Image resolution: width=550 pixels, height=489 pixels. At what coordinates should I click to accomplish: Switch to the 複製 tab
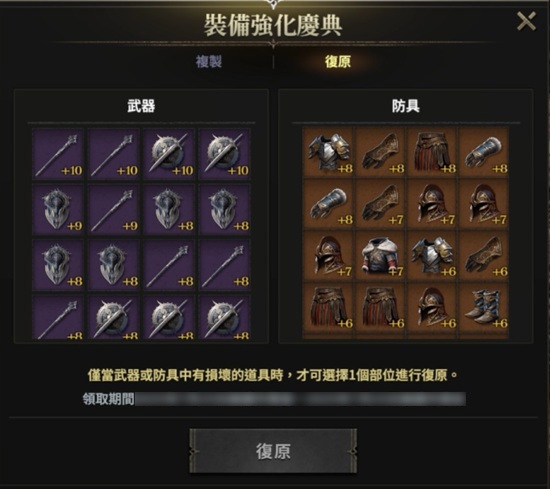tap(209, 62)
